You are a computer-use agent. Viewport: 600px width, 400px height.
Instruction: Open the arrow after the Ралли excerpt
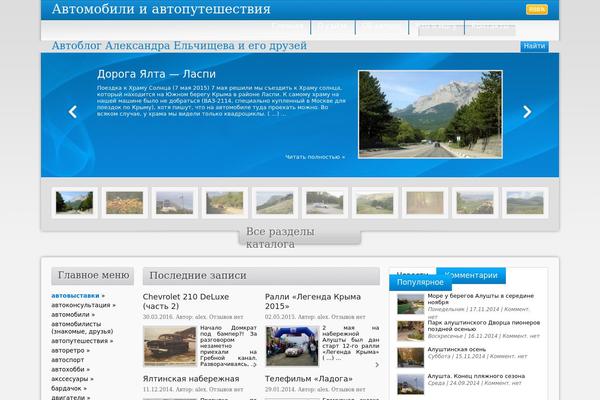coord(377,365)
